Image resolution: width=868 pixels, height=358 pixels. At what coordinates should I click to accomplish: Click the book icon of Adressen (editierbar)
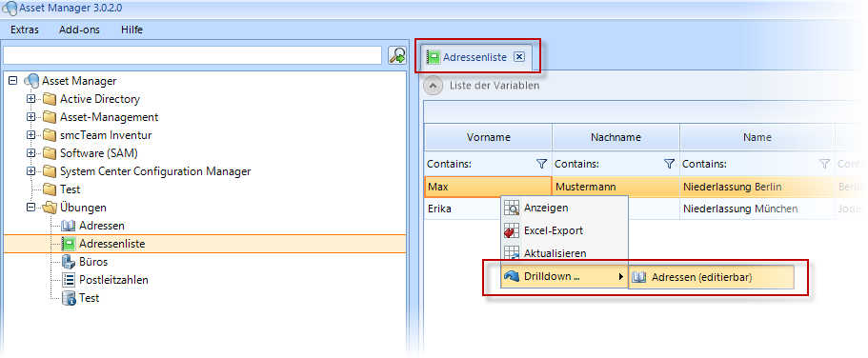(638, 277)
